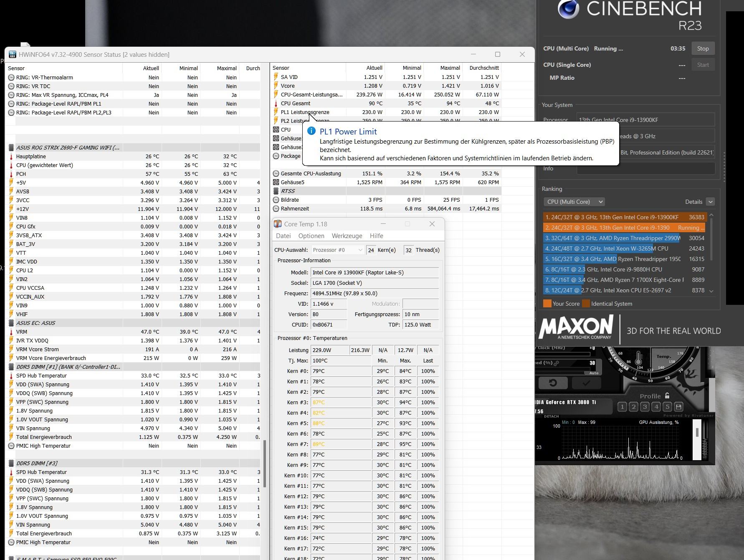Click the DETACH label in Afterburner
This screenshot has width=744, height=560.
(x=552, y=416)
